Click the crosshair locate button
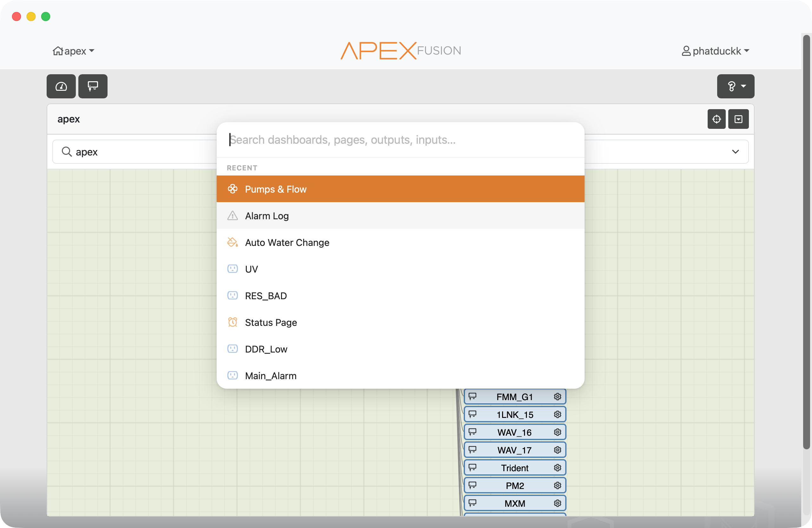This screenshot has height=528, width=812. pyautogui.click(x=717, y=119)
